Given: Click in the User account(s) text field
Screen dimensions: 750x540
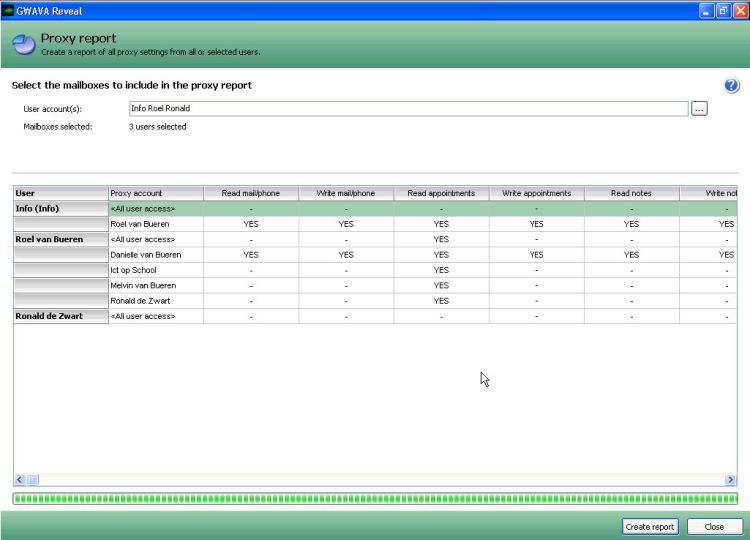Looking at the screenshot, I should click(x=408, y=108).
